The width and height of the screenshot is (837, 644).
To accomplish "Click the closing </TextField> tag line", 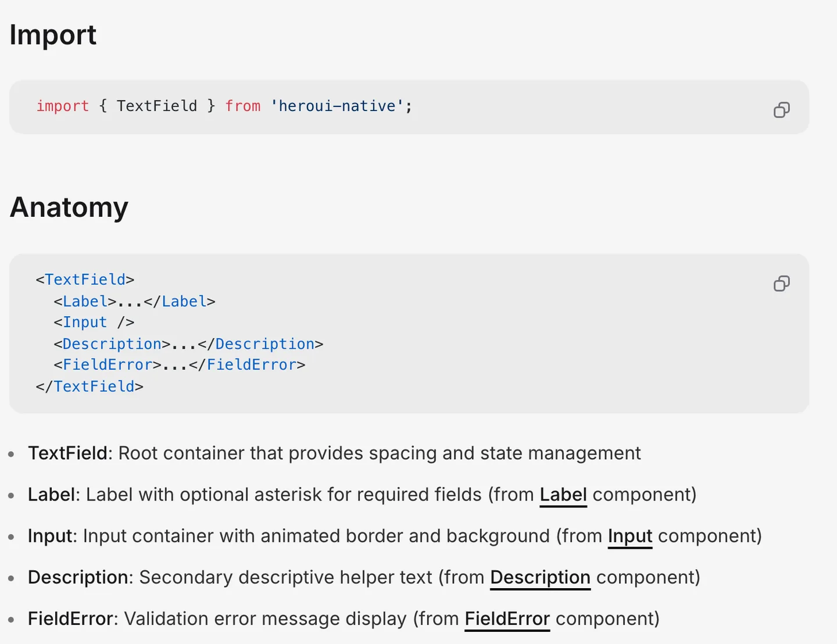I will pyautogui.click(x=90, y=387).
